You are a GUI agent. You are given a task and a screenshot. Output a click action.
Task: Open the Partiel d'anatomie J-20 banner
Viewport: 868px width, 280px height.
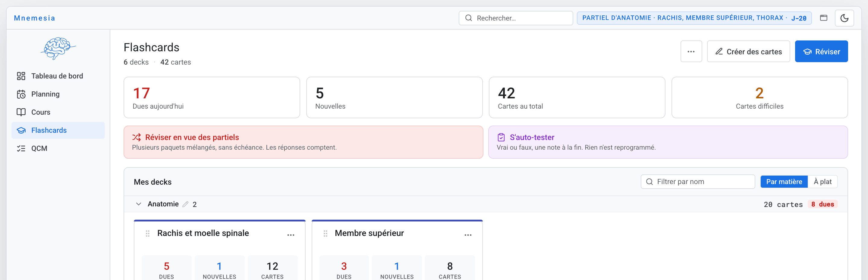pyautogui.click(x=694, y=18)
